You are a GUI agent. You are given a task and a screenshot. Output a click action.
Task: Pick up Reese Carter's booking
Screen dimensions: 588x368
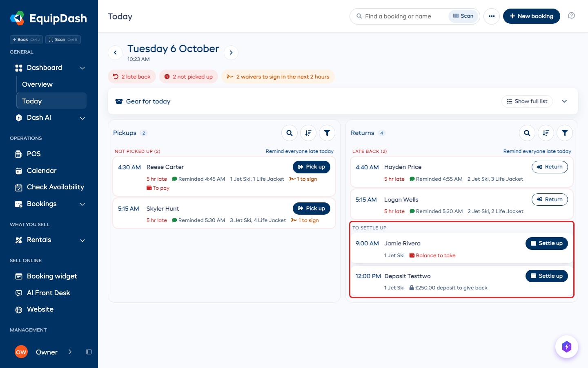(312, 167)
